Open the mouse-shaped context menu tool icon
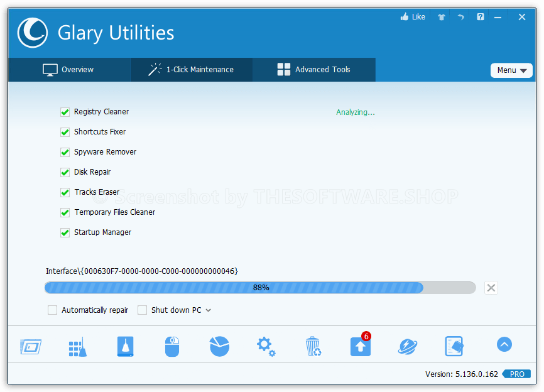 tap(172, 347)
